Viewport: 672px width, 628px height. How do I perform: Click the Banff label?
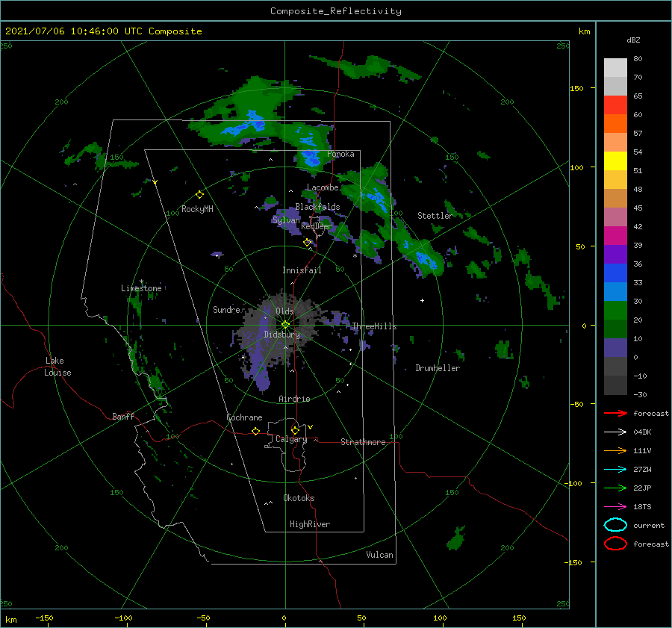[x=123, y=416]
